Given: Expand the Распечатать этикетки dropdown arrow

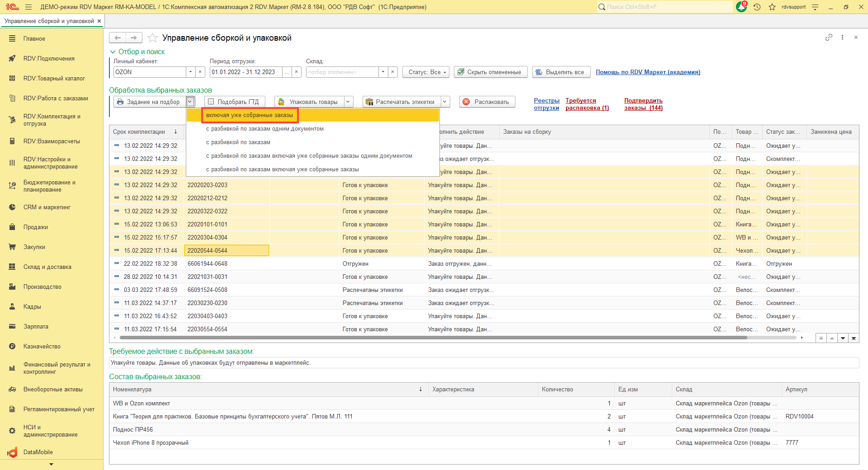Looking at the screenshot, I should coord(445,102).
